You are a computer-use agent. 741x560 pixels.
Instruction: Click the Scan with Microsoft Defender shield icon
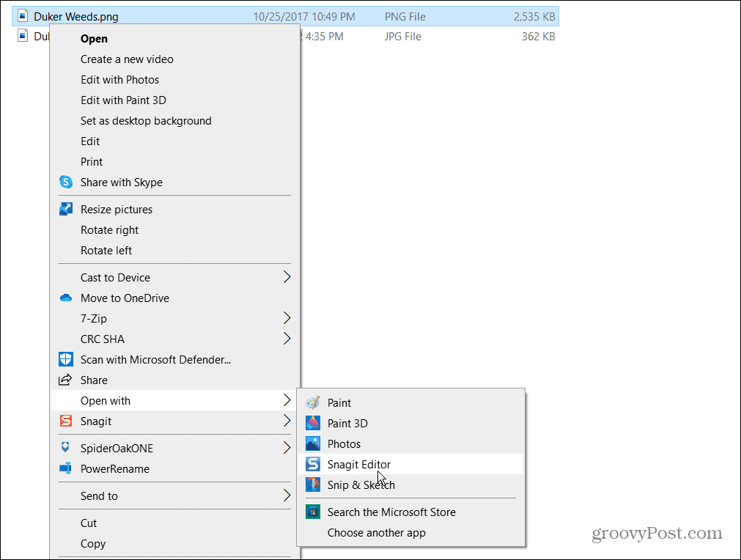[64, 359]
